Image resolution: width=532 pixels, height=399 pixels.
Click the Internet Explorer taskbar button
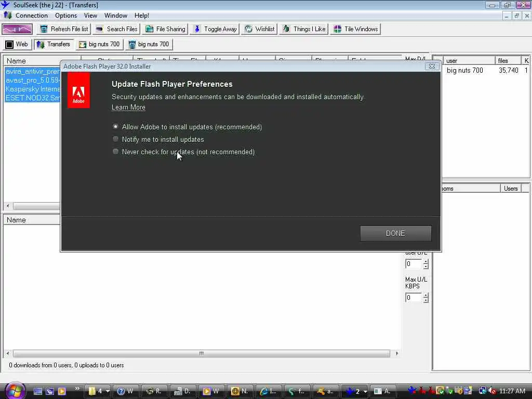click(268, 391)
